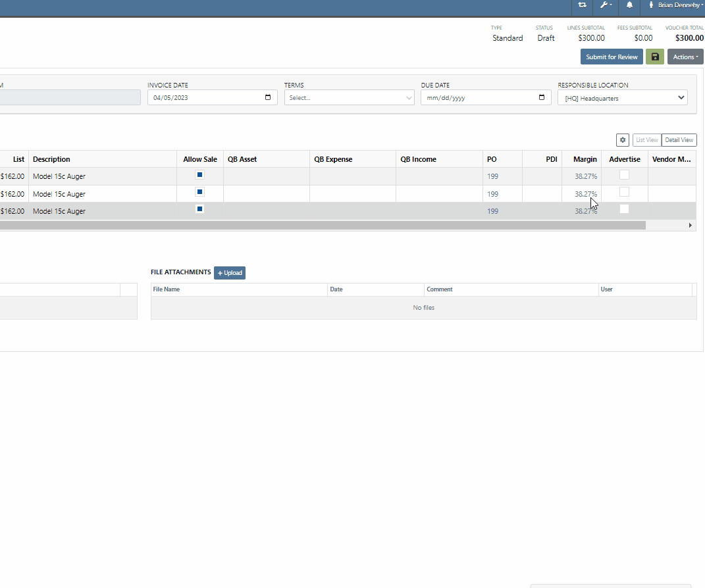Click the grid's horizontal scrollbar thumb
Image resolution: width=705 pixels, height=588 pixels.
tap(323, 225)
